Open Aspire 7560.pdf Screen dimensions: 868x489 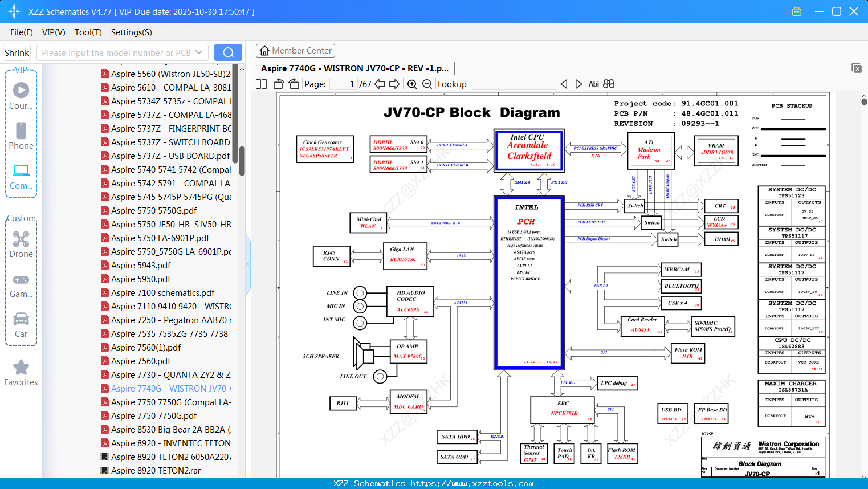point(141,361)
